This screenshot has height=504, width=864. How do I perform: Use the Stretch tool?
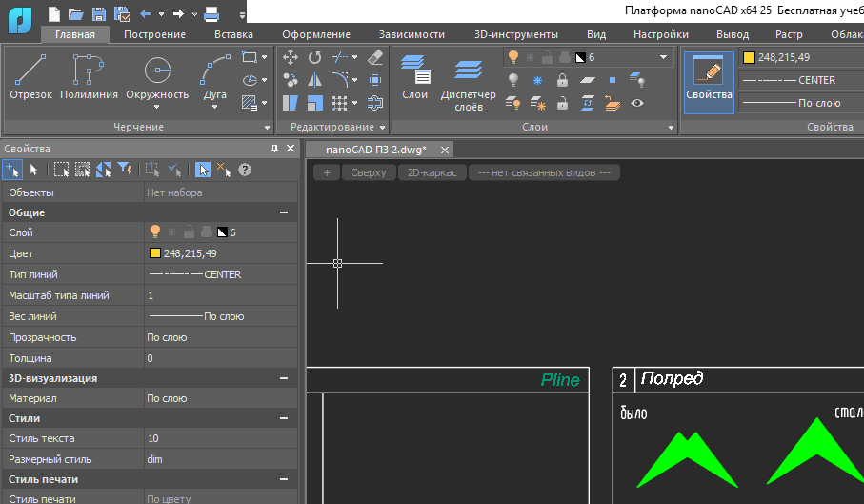coord(291,103)
